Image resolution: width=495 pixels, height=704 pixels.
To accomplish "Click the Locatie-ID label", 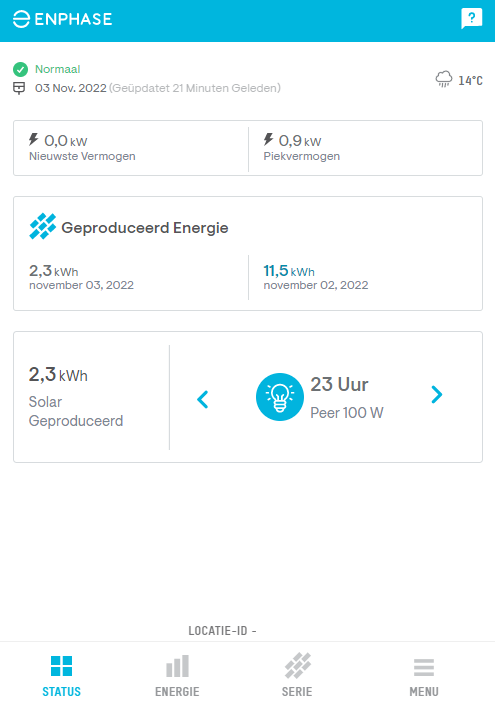I will coord(222,631).
